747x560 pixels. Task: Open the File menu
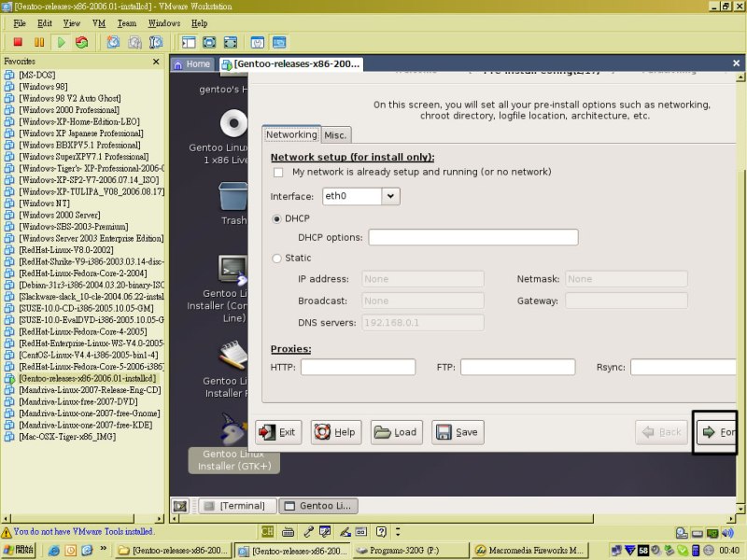[x=20, y=22]
